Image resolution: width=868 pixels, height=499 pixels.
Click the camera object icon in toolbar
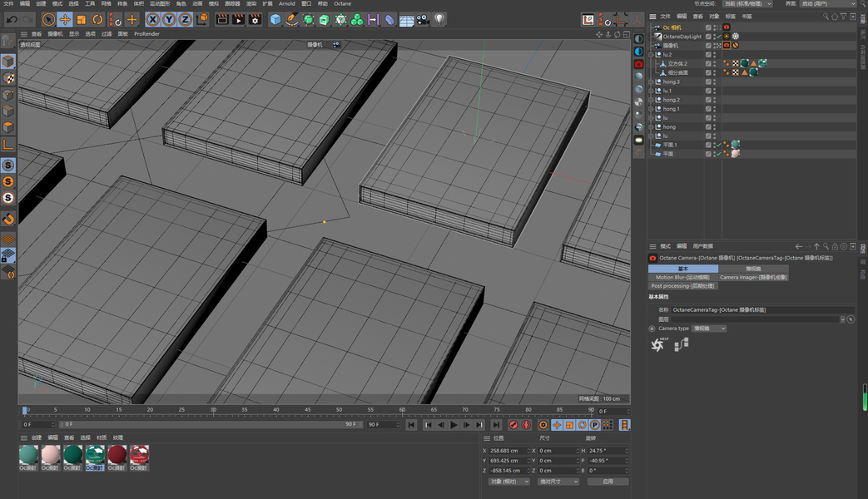(x=423, y=19)
